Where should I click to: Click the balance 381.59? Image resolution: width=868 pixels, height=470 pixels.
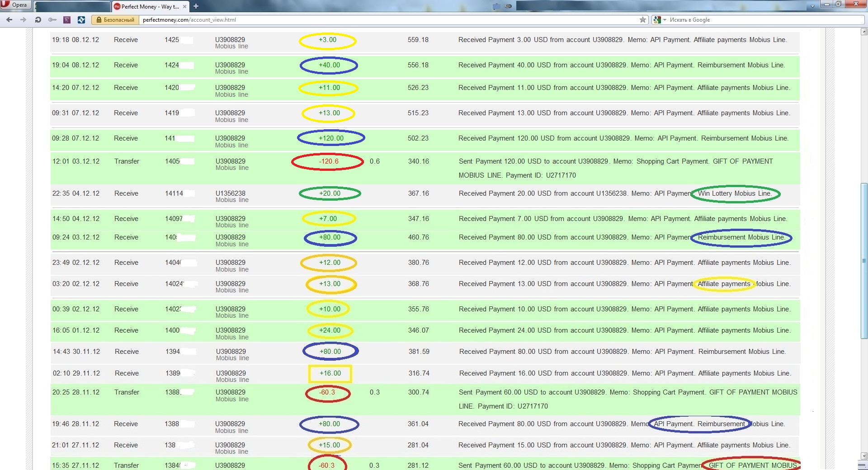419,352
